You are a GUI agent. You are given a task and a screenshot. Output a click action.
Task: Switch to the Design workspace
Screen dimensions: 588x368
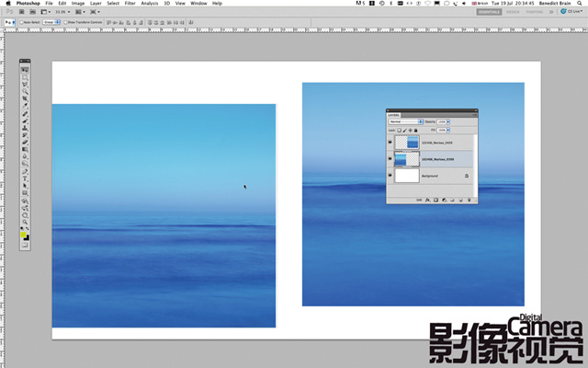coord(513,12)
